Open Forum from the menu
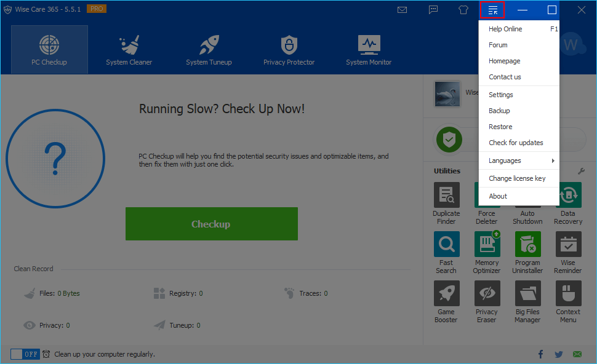Image resolution: width=597 pixels, height=364 pixels. (519, 45)
